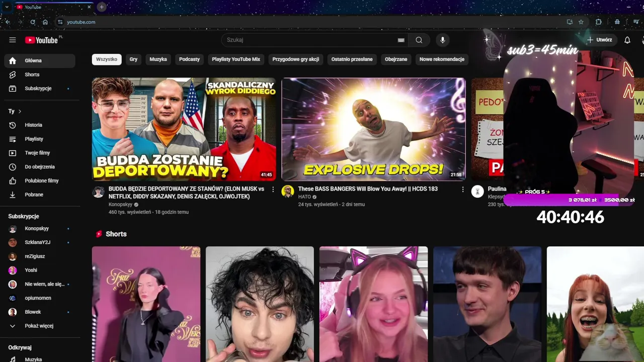Open Yoshi subscription channel
This screenshot has height=362, width=644.
click(40, 270)
